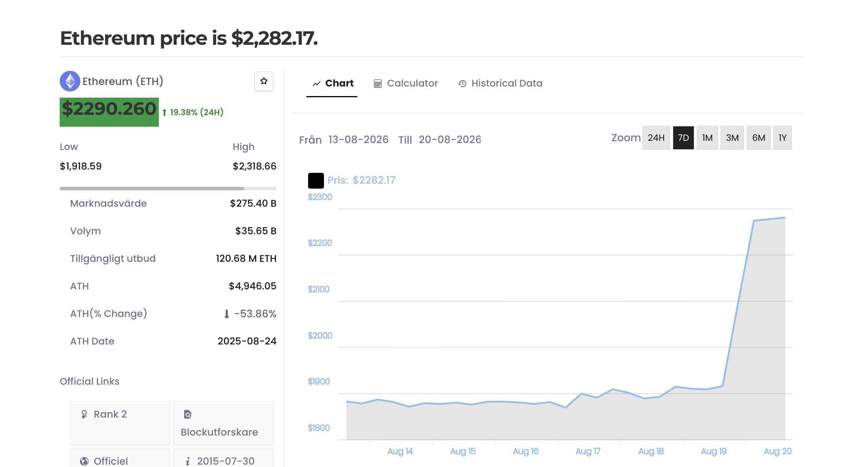868x467 pixels.
Task: Click the Official Links heading
Action: [x=90, y=381]
